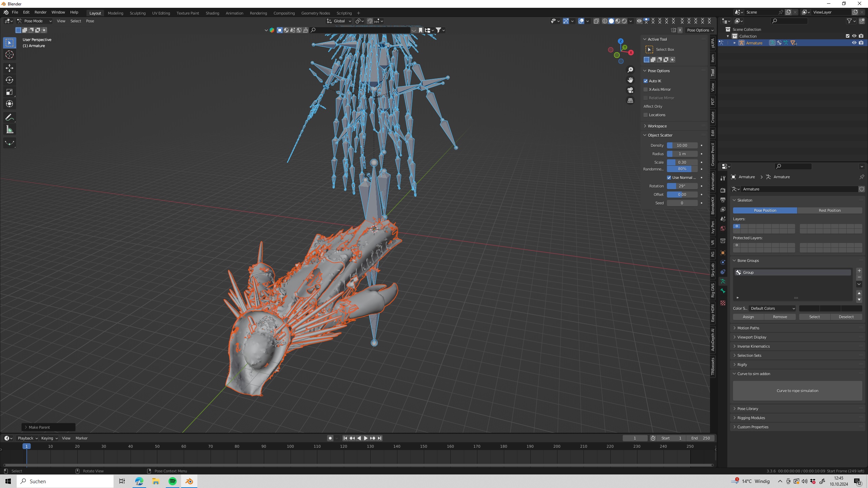Disable the Auto IK checkbox
This screenshot has height=488, width=868.
(646, 81)
